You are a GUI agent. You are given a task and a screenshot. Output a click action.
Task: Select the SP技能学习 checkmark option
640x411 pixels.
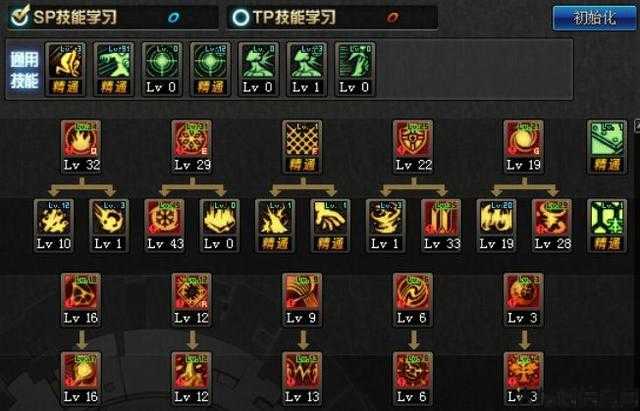click(19, 16)
